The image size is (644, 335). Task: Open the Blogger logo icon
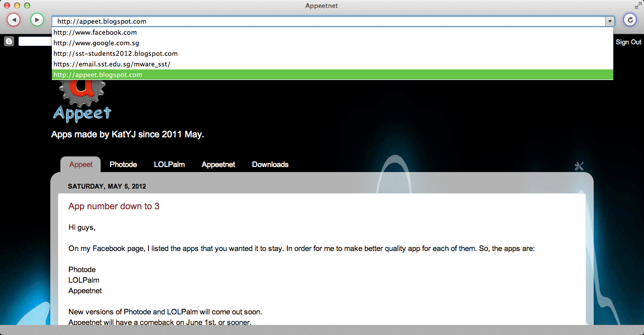[9, 41]
